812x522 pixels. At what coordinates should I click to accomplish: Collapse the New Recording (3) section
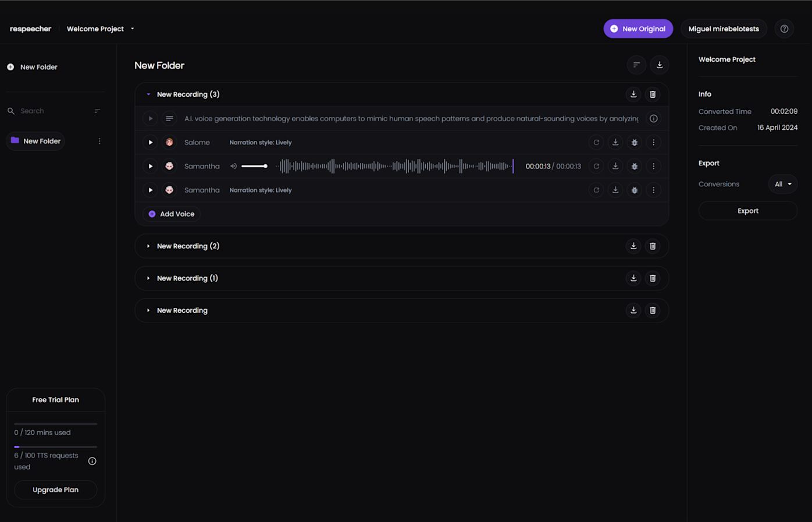coord(148,94)
